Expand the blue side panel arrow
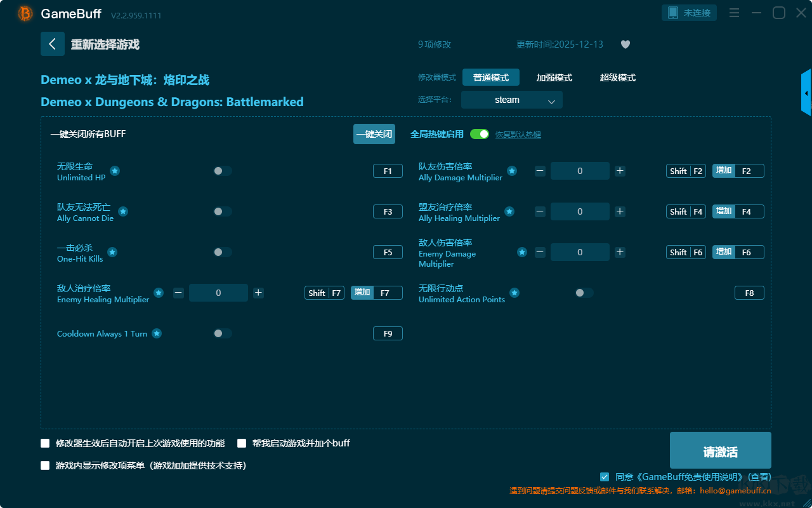This screenshot has width=812, height=508. [806, 93]
